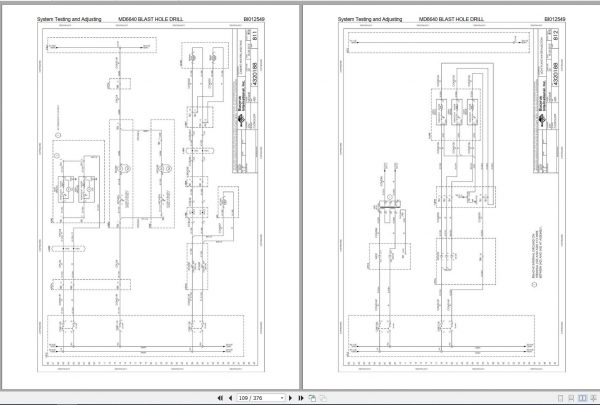Click the go-to-previous-view icon
Viewport: 600px width, 405px height.
[x=312, y=398]
